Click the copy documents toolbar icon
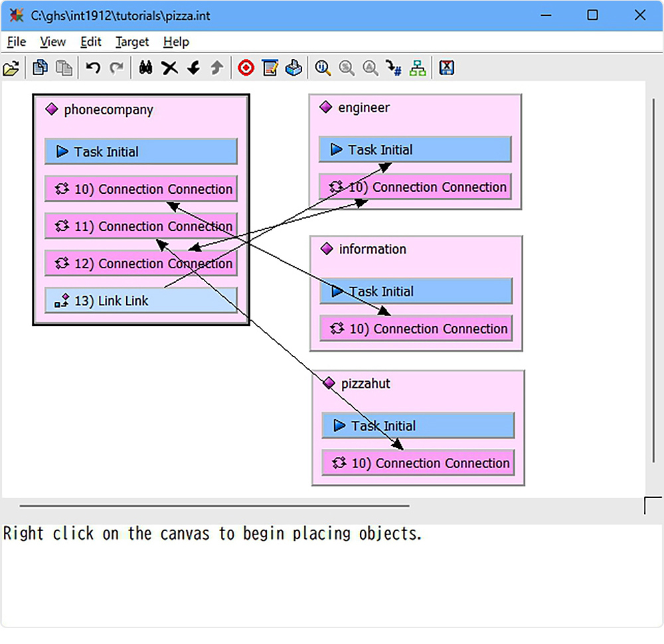Screen dimensions: 664x644 [x=41, y=68]
